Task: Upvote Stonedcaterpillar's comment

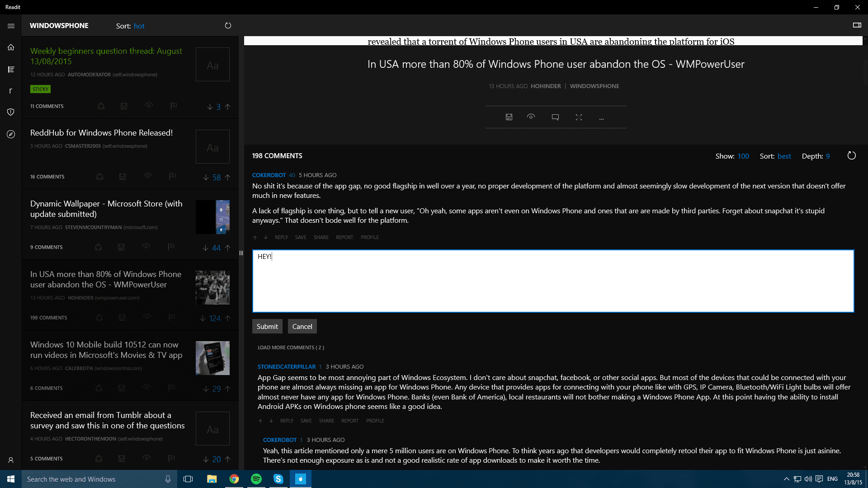Action: pyautogui.click(x=260, y=421)
